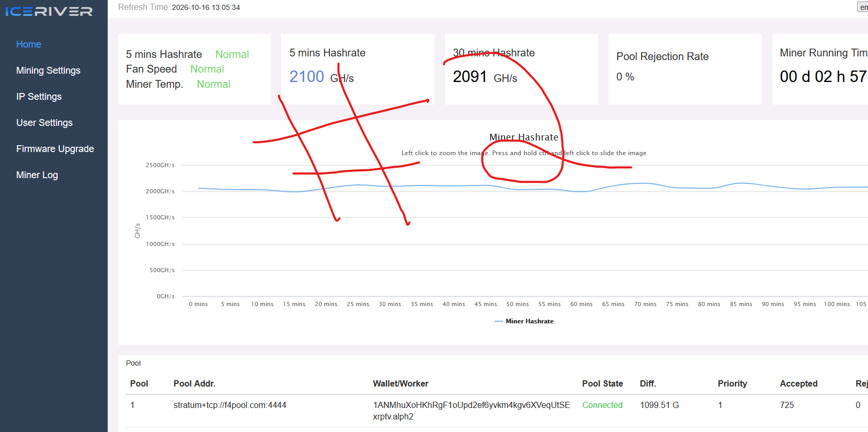Image resolution: width=868 pixels, height=432 pixels.
Task: Toggle the Miner Hashrate legend entry
Action: [524, 321]
